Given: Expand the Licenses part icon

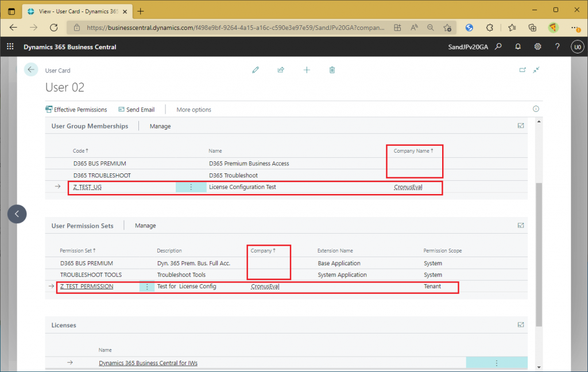Looking at the screenshot, I should (521, 325).
